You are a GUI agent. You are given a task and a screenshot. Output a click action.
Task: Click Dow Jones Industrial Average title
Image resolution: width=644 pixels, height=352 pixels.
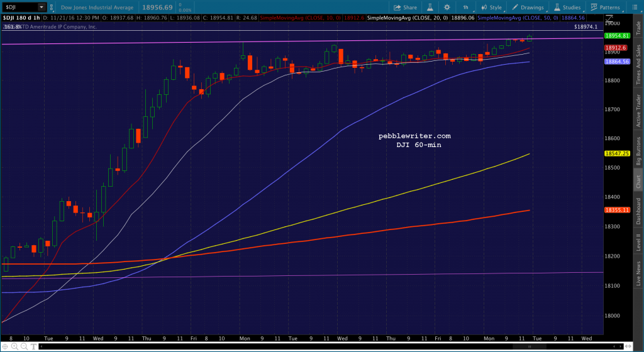click(x=97, y=8)
